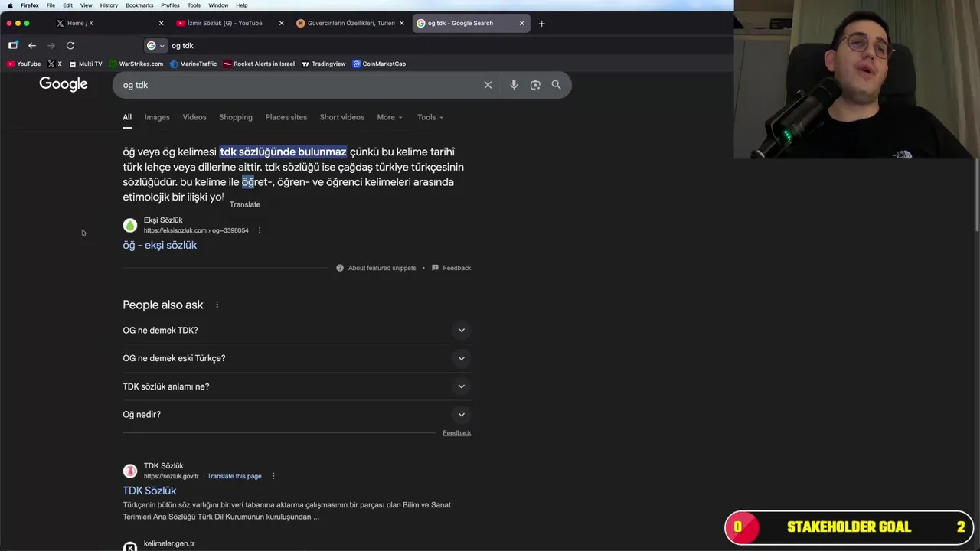Click the kelimeler.gen.tr result source
The image size is (980, 551).
(169, 543)
